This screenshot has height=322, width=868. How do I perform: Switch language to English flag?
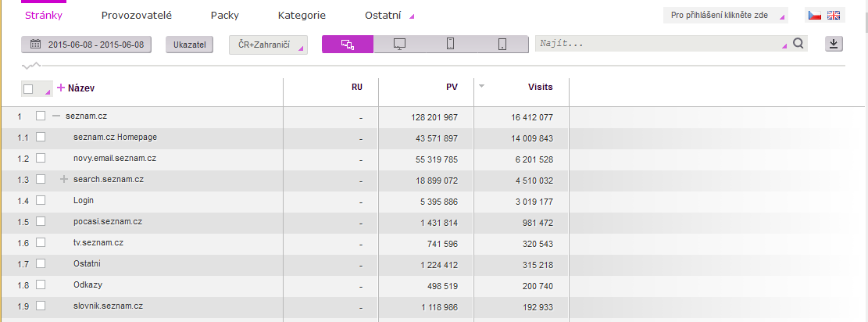(x=834, y=16)
